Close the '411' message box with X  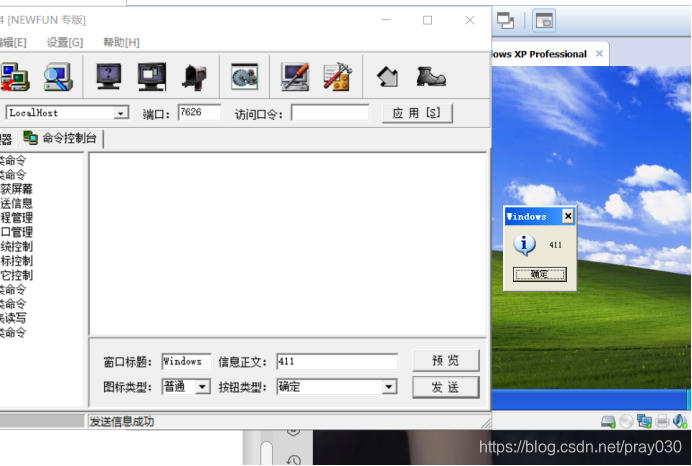click(x=568, y=216)
